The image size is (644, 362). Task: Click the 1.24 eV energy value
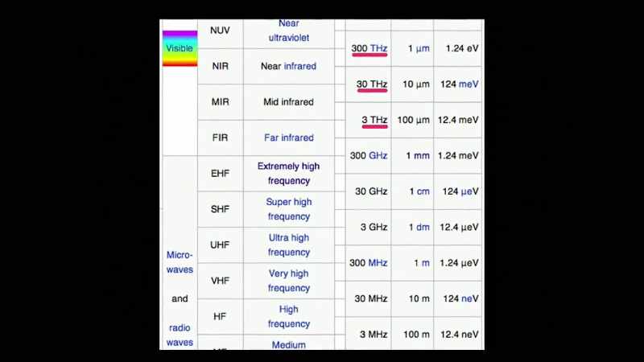[x=462, y=48]
